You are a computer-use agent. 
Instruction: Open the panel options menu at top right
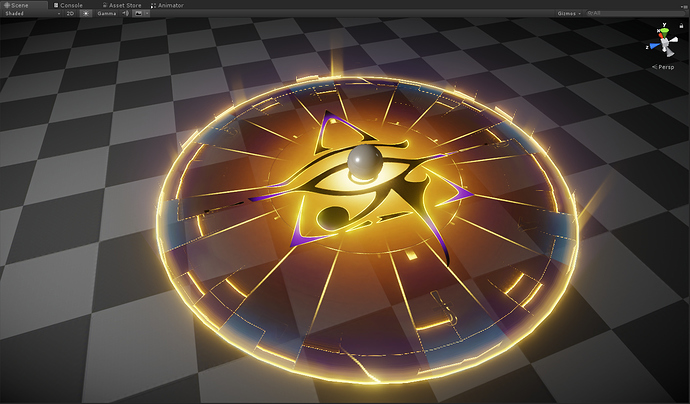tap(683, 6)
